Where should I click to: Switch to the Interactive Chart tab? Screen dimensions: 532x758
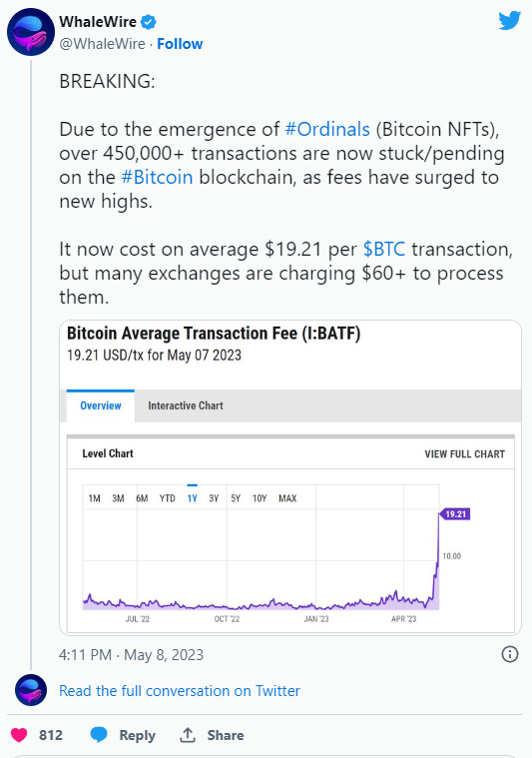pos(186,405)
